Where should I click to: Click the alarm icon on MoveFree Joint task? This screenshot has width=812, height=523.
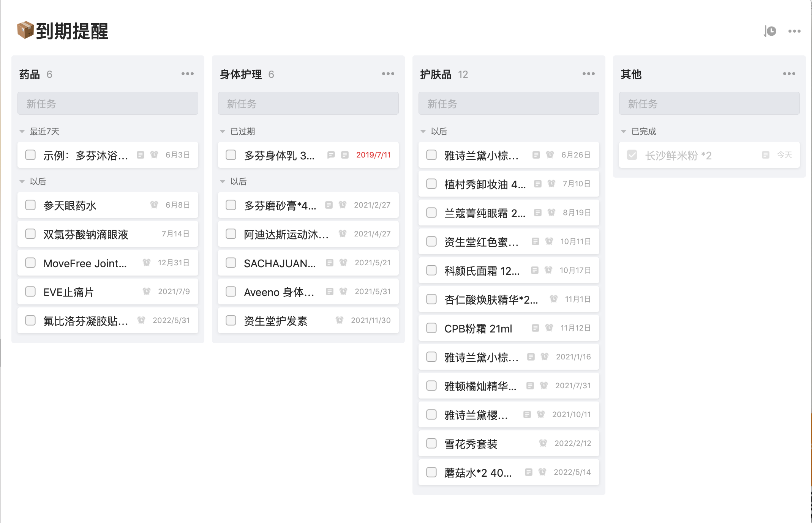pyautogui.click(x=147, y=263)
